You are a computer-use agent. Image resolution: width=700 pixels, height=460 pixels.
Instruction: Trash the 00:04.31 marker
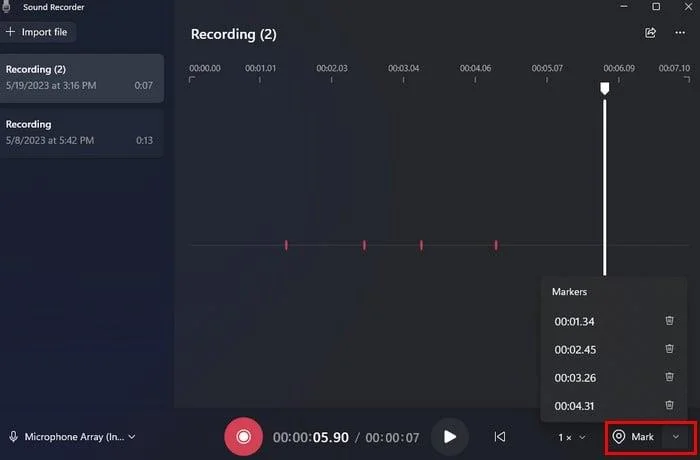[669, 406]
